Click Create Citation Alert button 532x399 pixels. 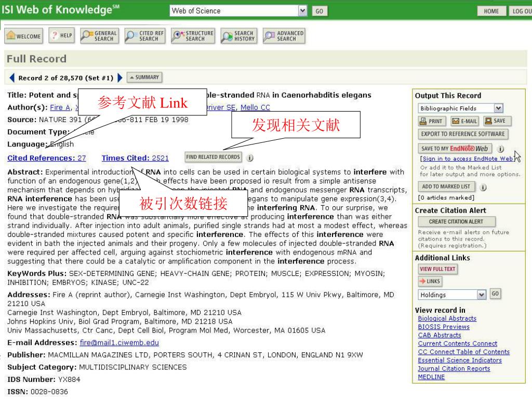tap(456, 221)
